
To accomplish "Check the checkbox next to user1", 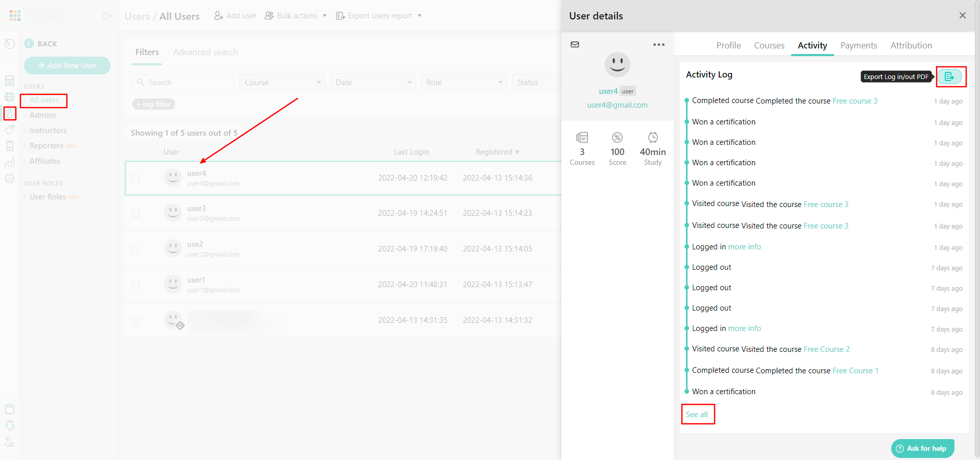I will tap(136, 285).
